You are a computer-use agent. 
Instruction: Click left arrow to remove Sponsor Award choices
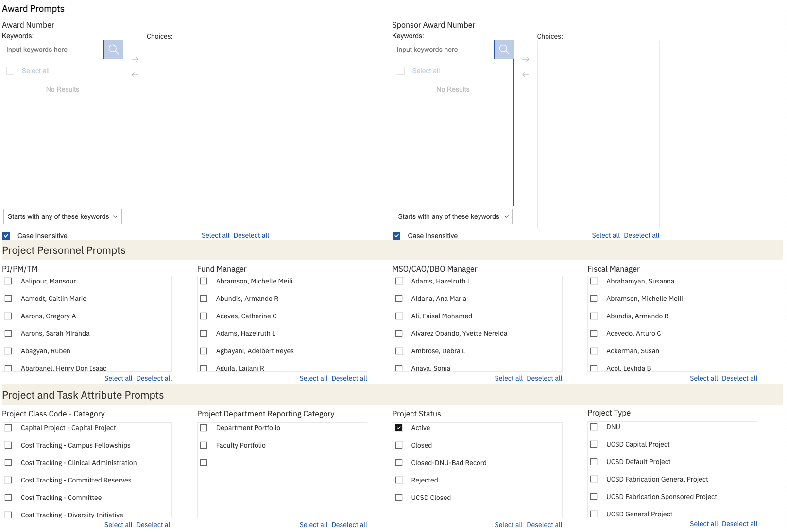pos(525,75)
